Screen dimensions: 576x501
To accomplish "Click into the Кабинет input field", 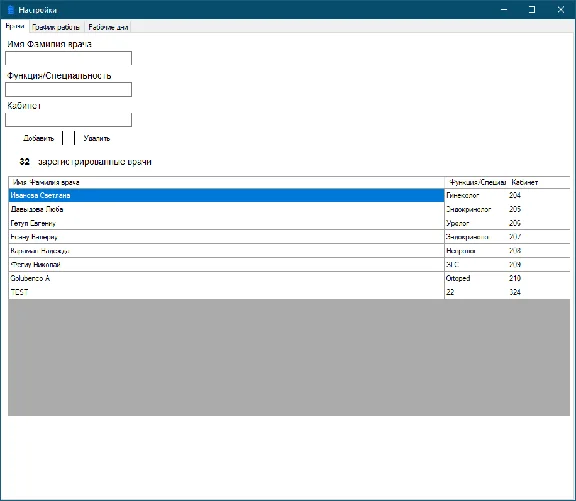I will pos(68,120).
